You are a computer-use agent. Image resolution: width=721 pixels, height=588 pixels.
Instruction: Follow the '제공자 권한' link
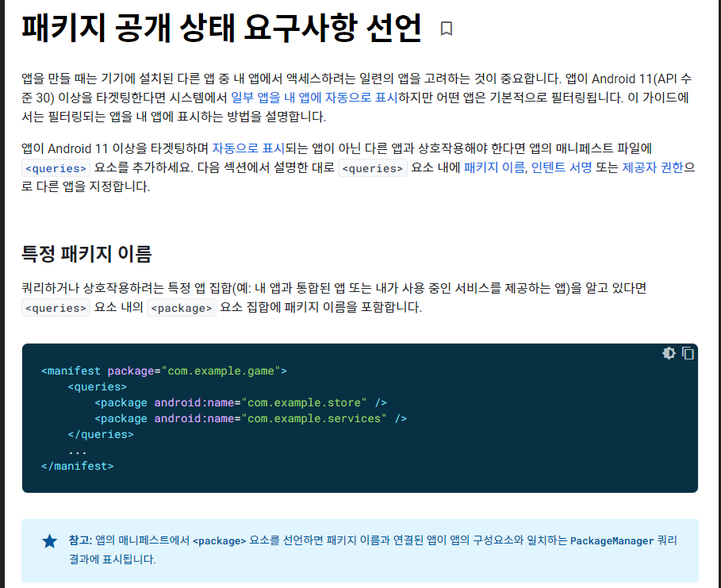pyautogui.click(x=653, y=167)
